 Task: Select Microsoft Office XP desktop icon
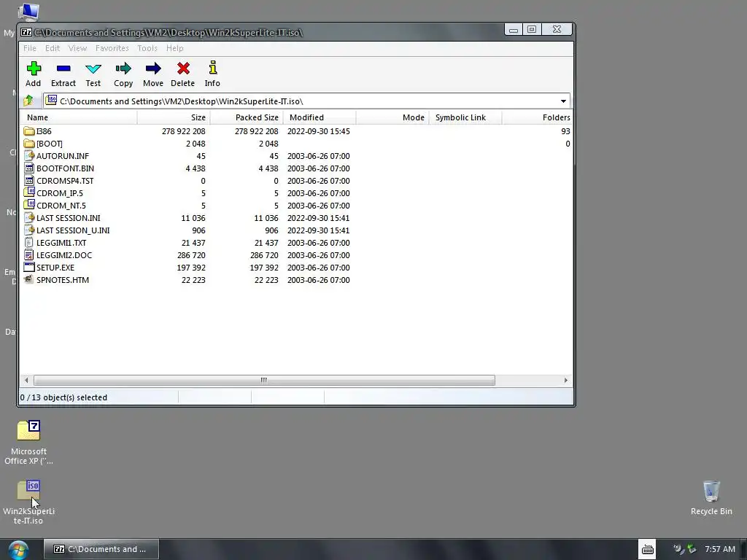[28, 442]
